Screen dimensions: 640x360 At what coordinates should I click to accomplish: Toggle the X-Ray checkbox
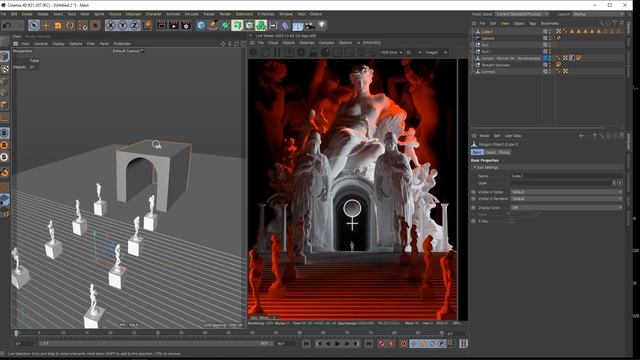[x=512, y=221]
